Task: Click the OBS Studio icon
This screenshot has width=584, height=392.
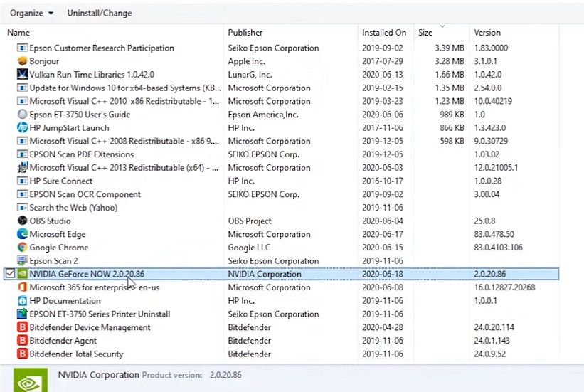Action: (22, 221)
